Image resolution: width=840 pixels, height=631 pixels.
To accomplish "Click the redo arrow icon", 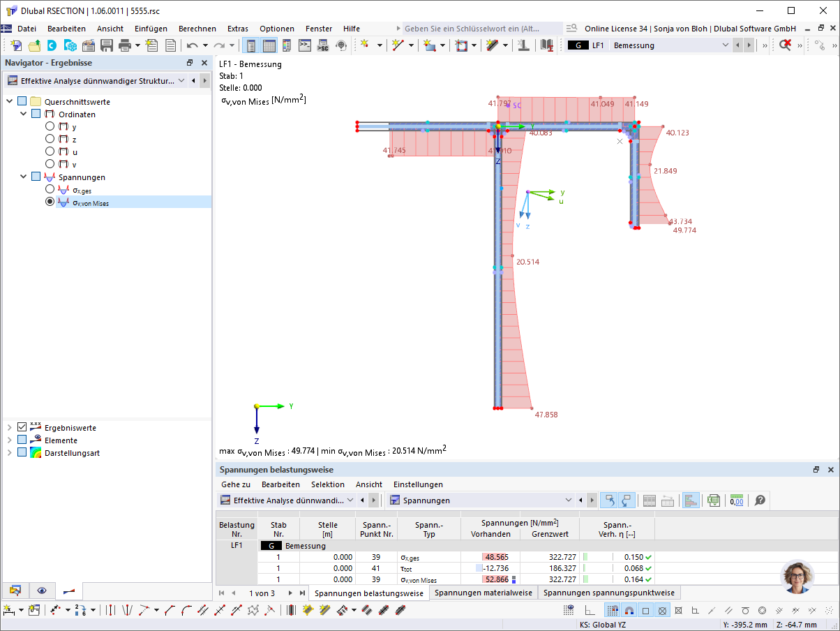I will 220,45.
